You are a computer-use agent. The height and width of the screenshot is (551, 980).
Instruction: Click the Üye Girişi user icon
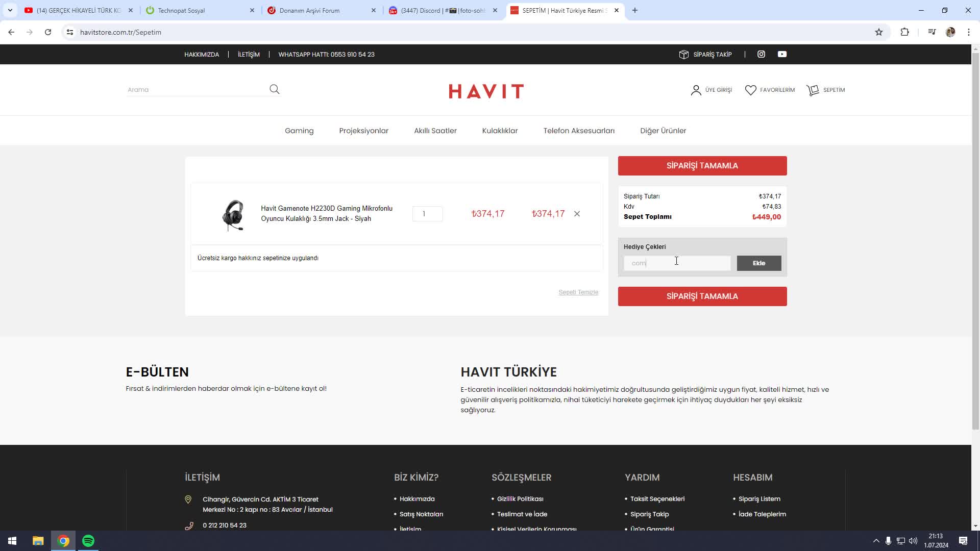(x=696, y=90)
